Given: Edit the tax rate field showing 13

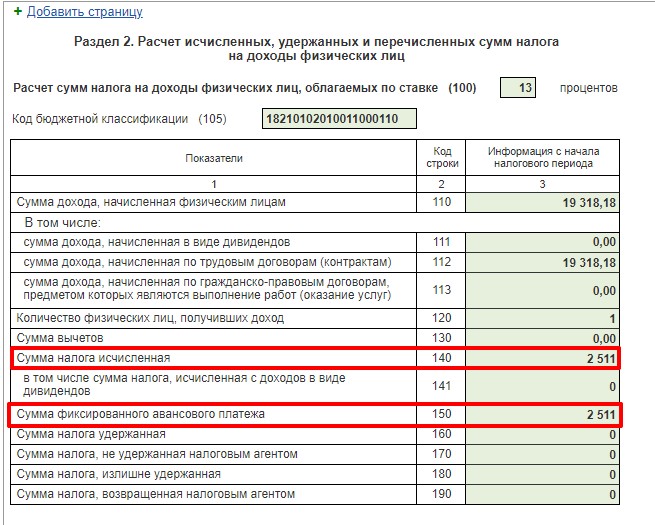Looking at the screenshot, I should (518, 88).
